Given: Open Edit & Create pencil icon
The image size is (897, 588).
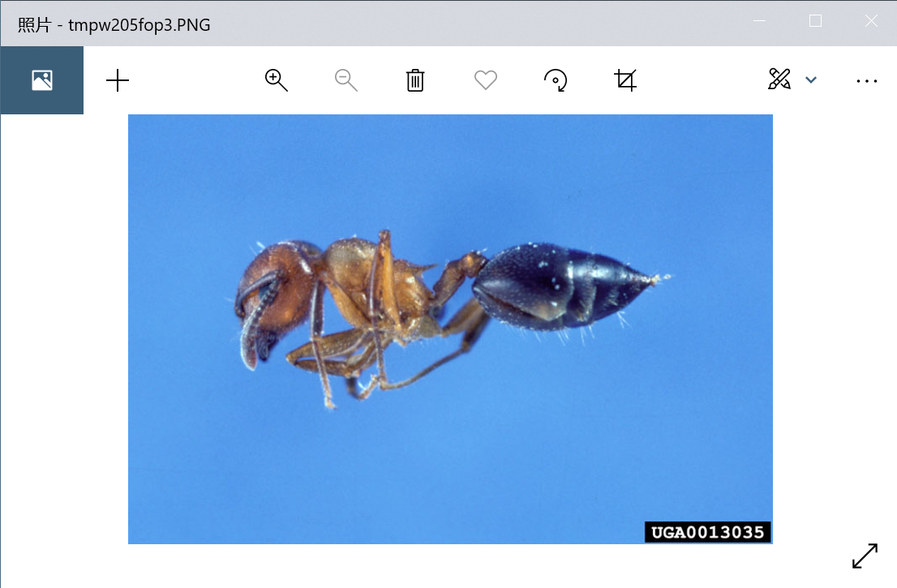Looking at the screenshot, I should (779, 79).
